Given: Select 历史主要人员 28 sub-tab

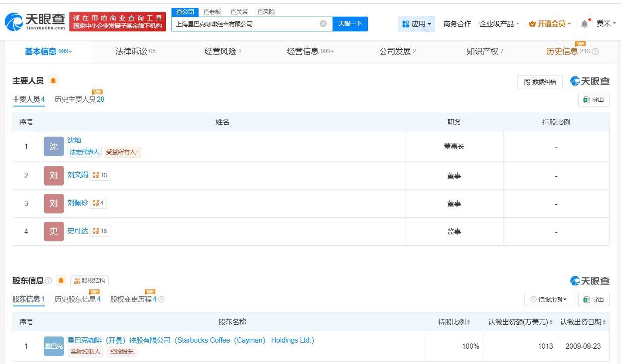Looking at the screenshot, I should click(79, 99).
